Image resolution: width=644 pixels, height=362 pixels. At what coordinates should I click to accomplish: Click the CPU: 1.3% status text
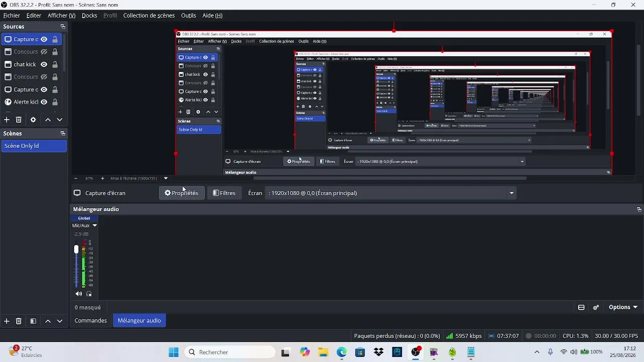point(576,336)
